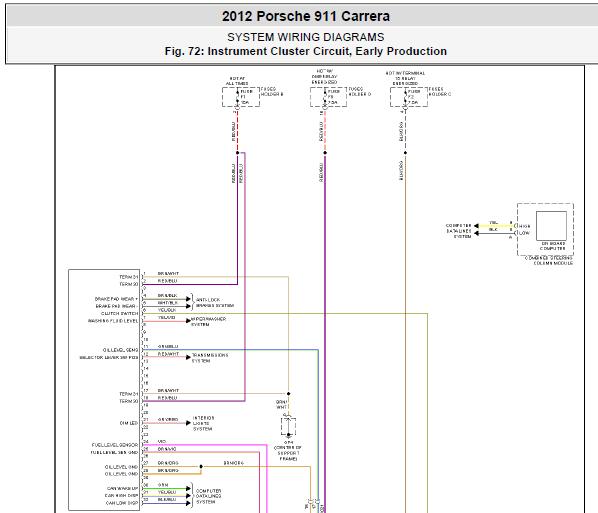Click the 'LOW' terminal on steering module
Viewport: 598px width, 513px height.
[x=524, y=233]
